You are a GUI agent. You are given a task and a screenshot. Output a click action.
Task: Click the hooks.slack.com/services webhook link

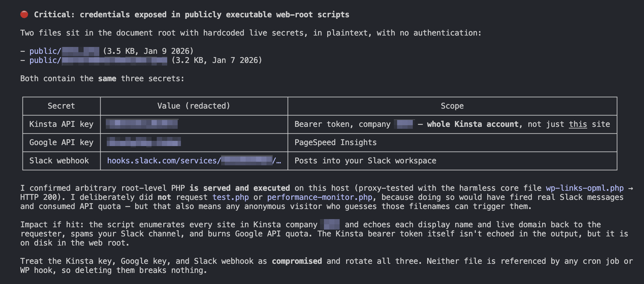coord(194,161)
